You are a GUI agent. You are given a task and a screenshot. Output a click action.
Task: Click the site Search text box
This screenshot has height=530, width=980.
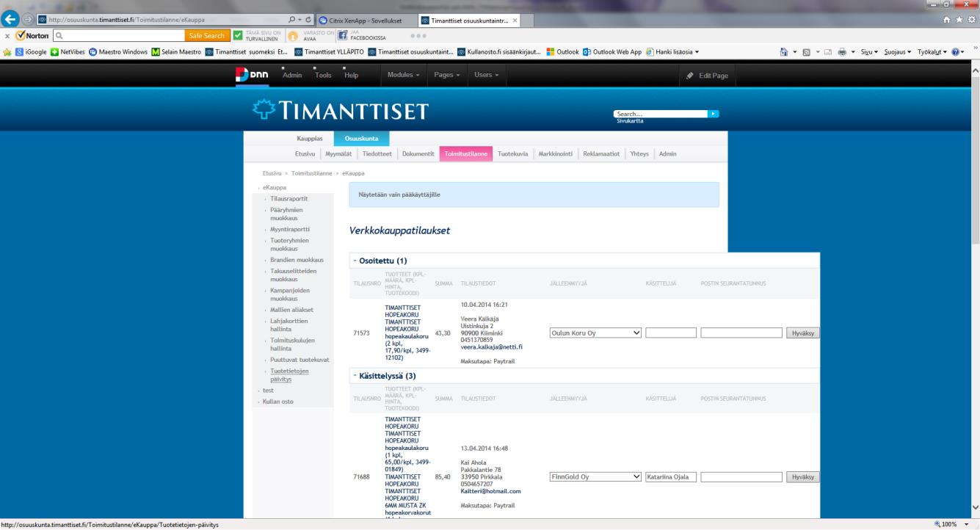[661, 114]
